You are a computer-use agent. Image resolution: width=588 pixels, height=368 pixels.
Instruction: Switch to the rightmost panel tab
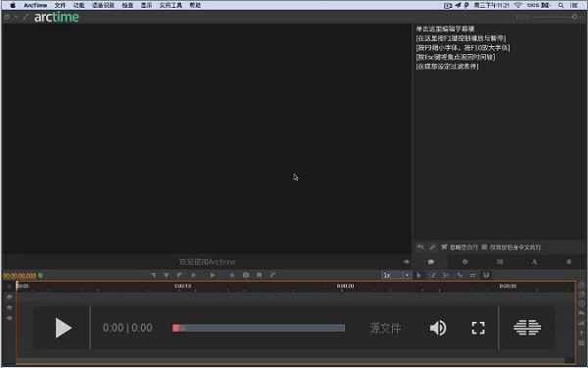[x=568, y=262]
